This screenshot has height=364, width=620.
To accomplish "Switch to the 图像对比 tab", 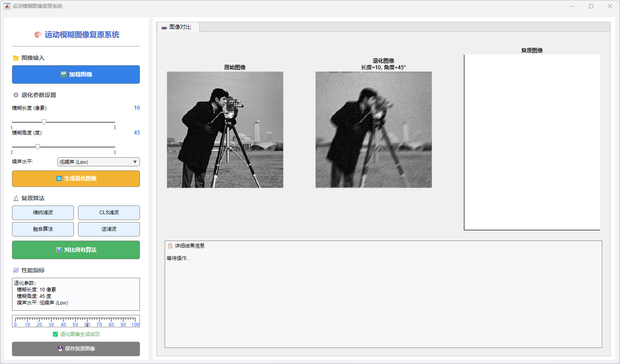I will pyautogui.click(x=178, y=27).
